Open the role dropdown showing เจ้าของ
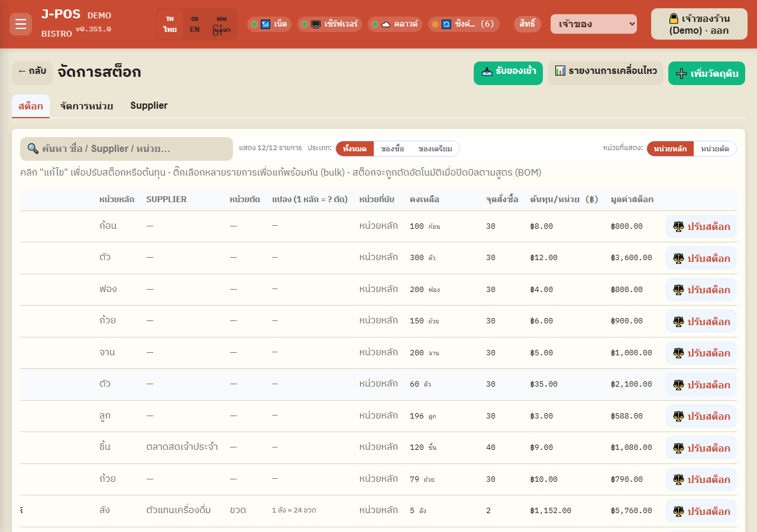This screenshot has width=757, height=532. click(594, 24)
